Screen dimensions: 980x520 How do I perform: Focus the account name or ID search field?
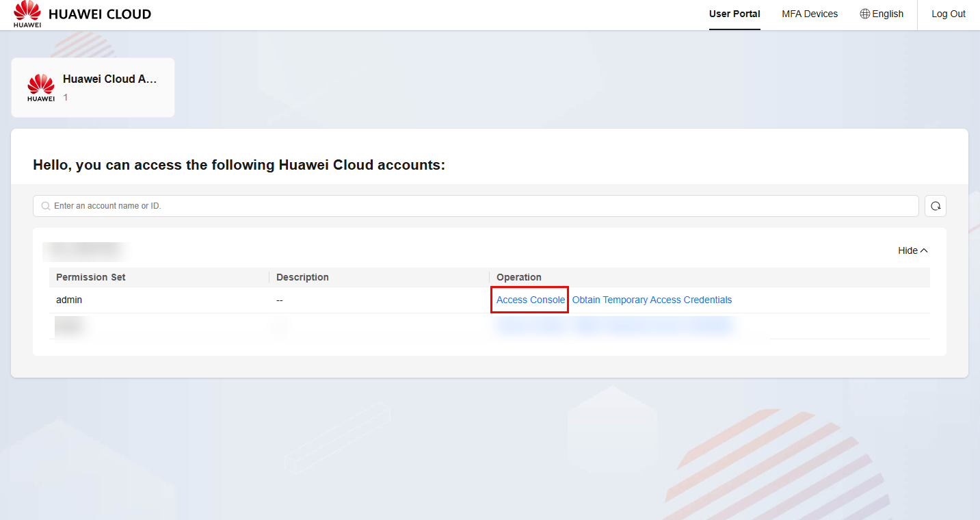(x=479, y=206)
